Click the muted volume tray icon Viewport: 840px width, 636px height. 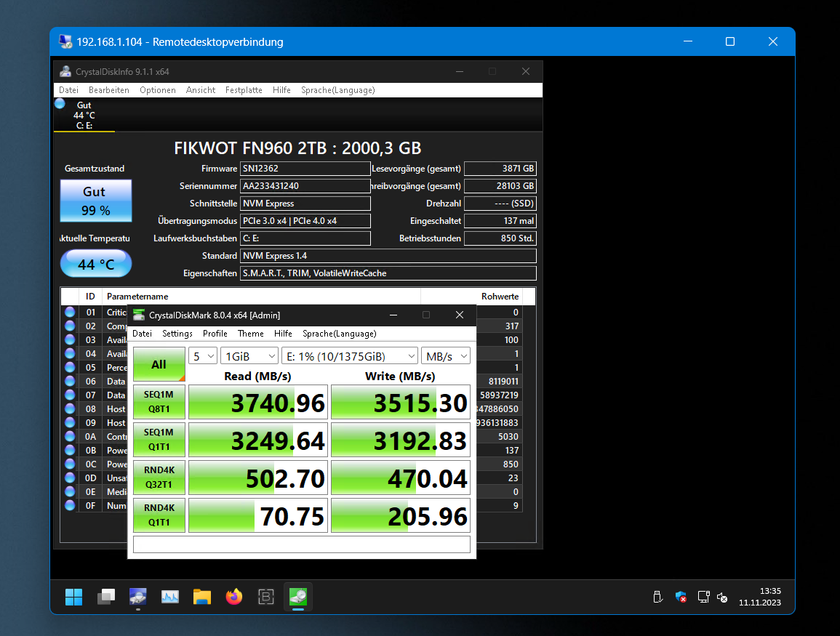(x=722, y=597)
